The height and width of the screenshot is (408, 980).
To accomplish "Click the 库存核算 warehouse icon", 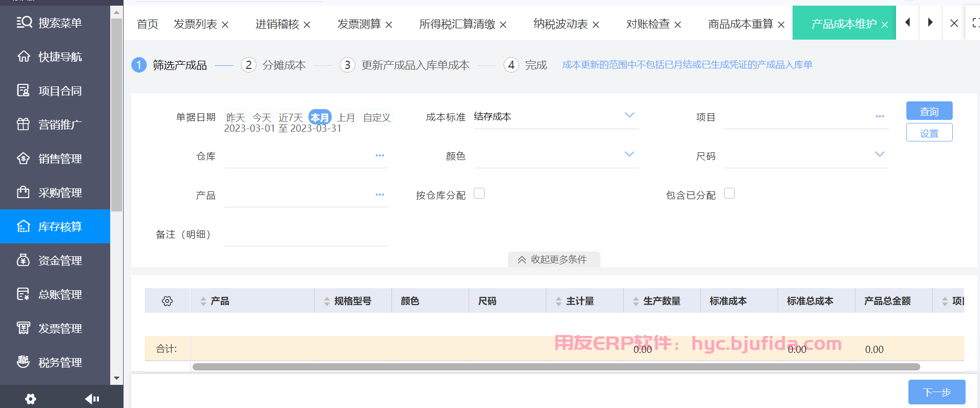I will click(x=24, y=226).
